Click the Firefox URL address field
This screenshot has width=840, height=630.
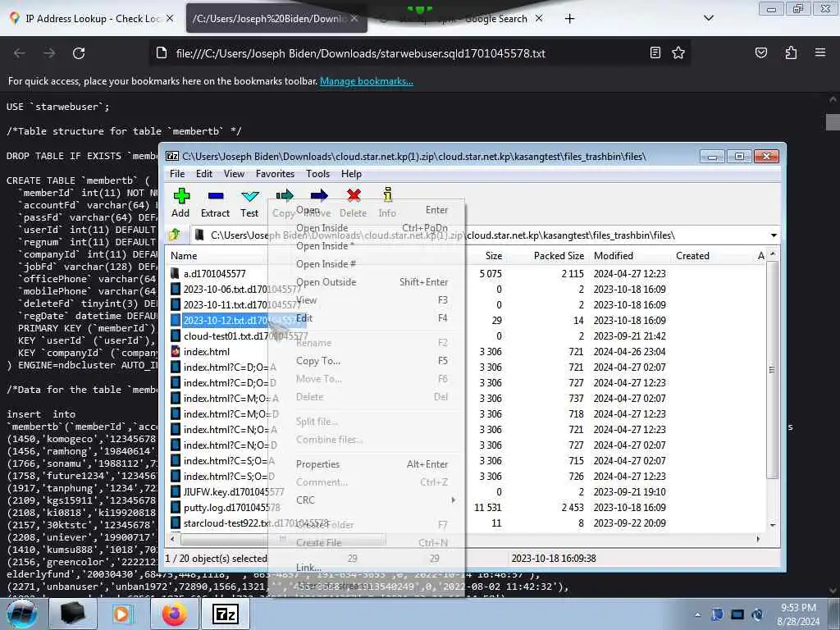point(360,53)
